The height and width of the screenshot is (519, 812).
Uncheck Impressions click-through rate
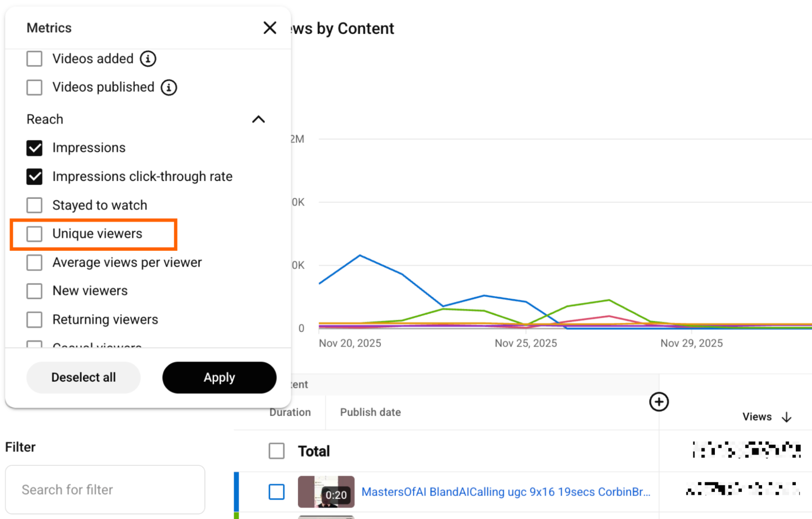coord(34,176)
